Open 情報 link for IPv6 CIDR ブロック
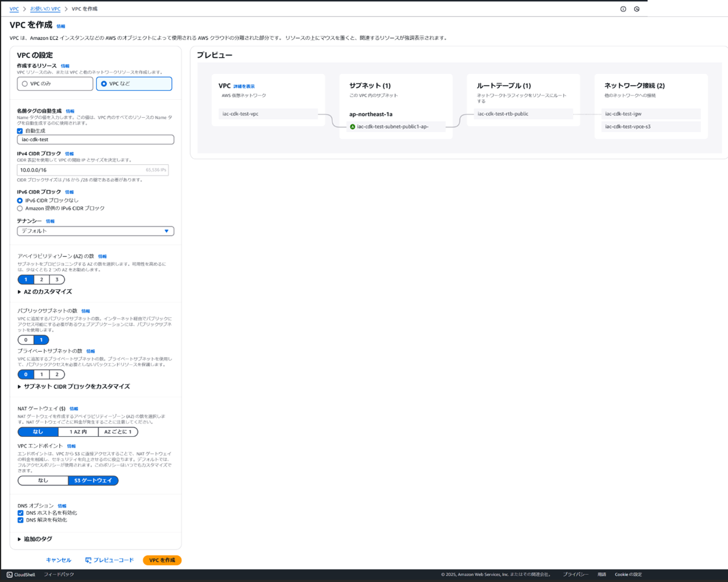 pos(69,192)
